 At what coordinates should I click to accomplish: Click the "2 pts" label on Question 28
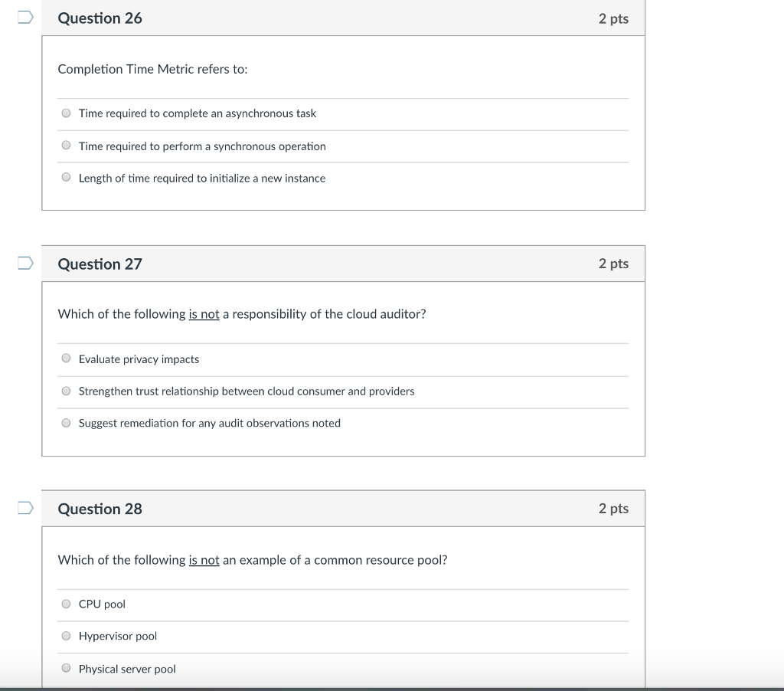613,509
